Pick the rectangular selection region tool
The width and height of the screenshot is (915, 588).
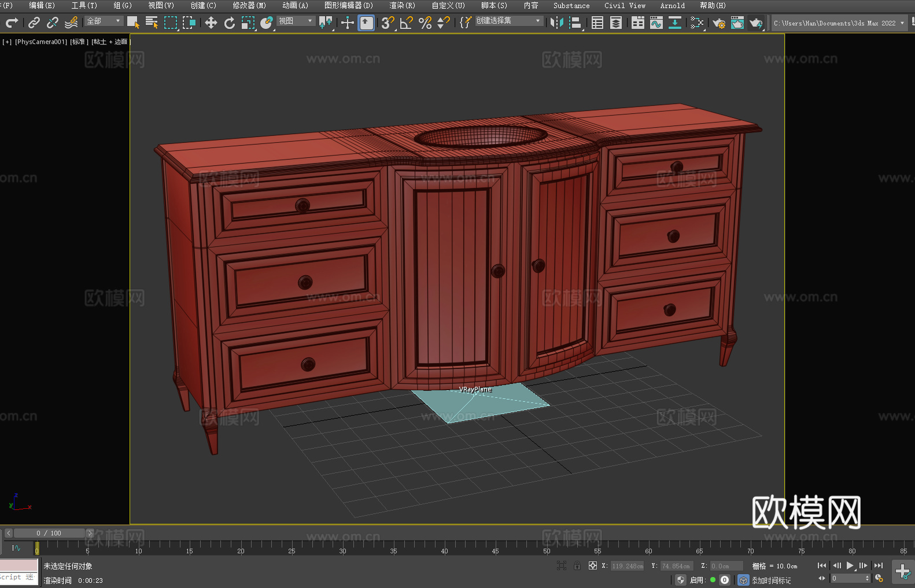click(x=171, y=23)
